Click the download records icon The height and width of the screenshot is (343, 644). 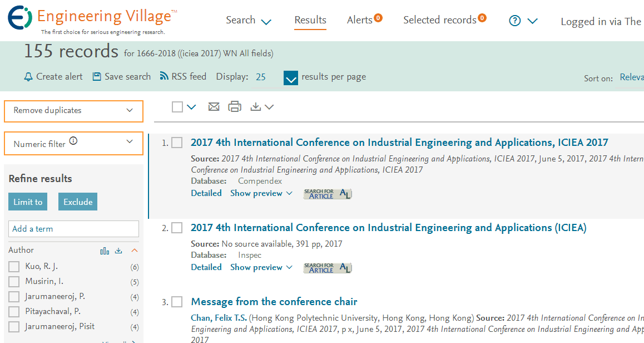pyautogui.click(x=255, y=107)
